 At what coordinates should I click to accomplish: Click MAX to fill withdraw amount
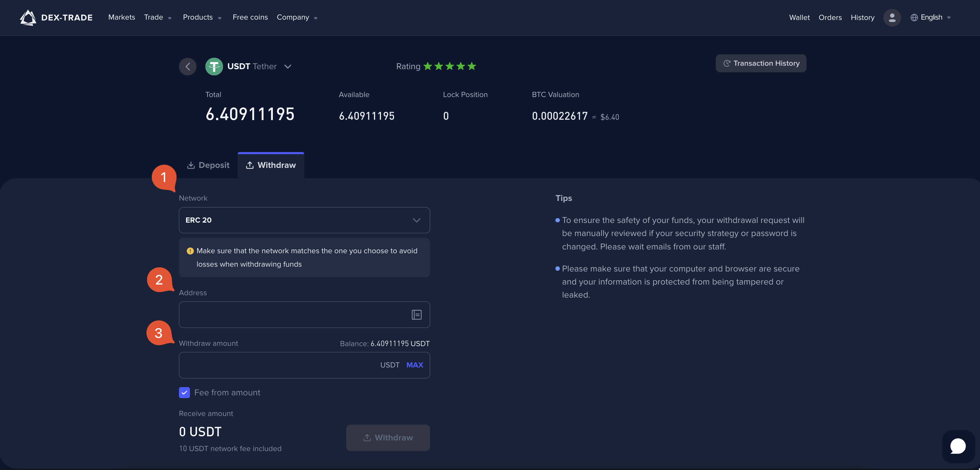pyautogui.click(x=415, y=365)
